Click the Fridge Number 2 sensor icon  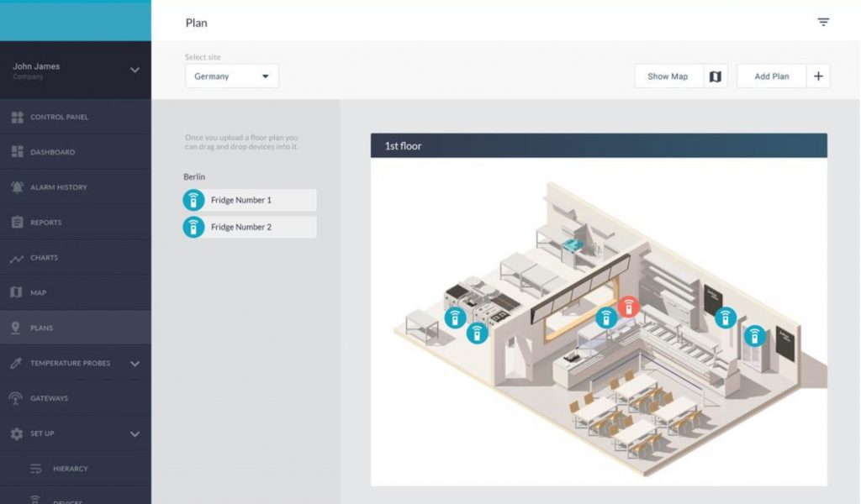193,227
